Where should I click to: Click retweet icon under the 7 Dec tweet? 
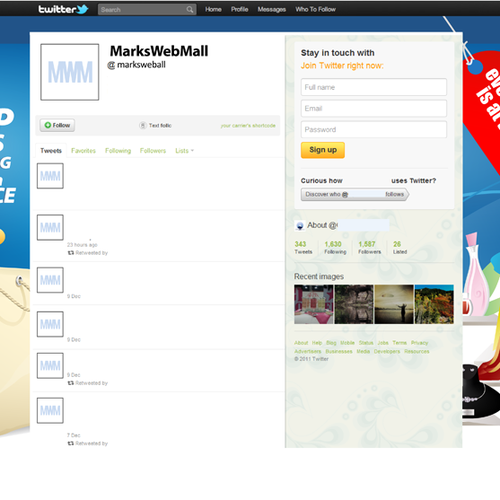pyautogui.click(x=71, y=443)
